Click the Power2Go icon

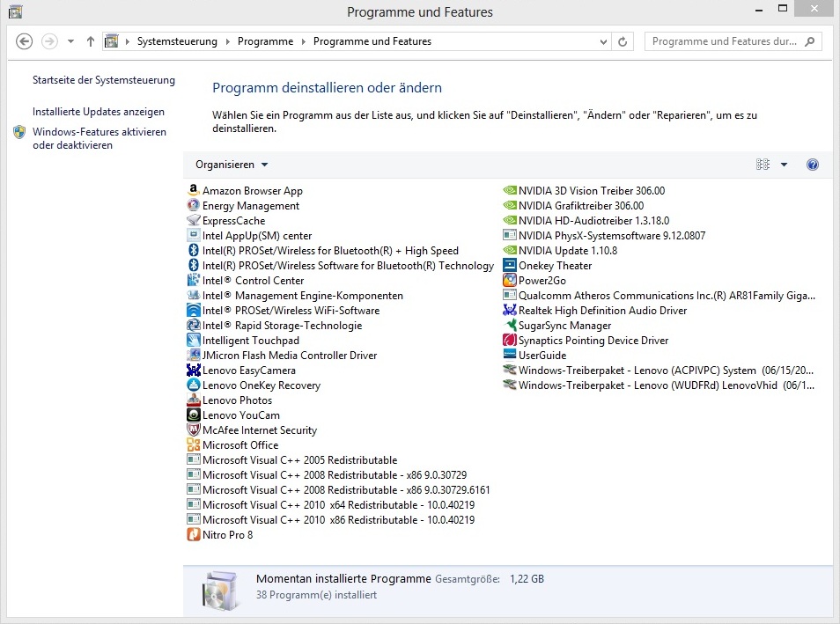[x=510, y=280]
